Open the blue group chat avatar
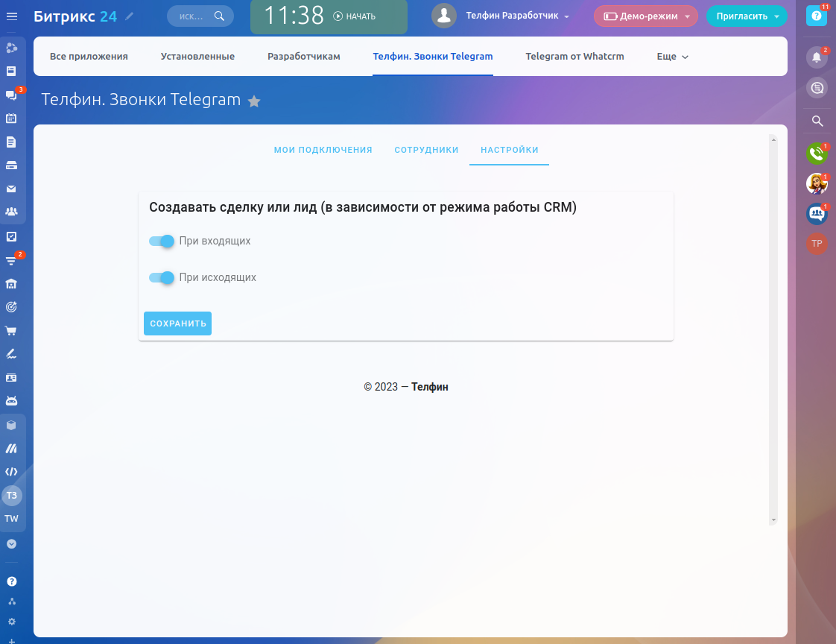The height and width of the screenshot is (644, 836). pos(817,214)
